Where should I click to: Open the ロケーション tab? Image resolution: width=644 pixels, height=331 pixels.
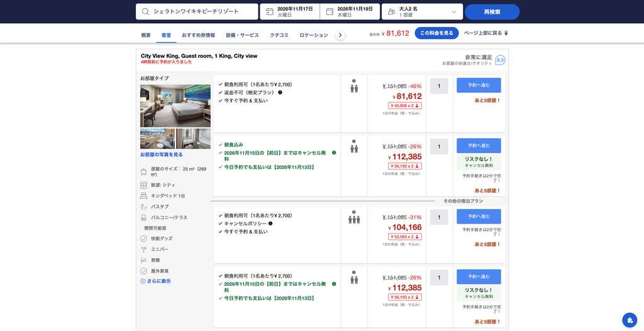pyautogui.click(x=314, y=35)
